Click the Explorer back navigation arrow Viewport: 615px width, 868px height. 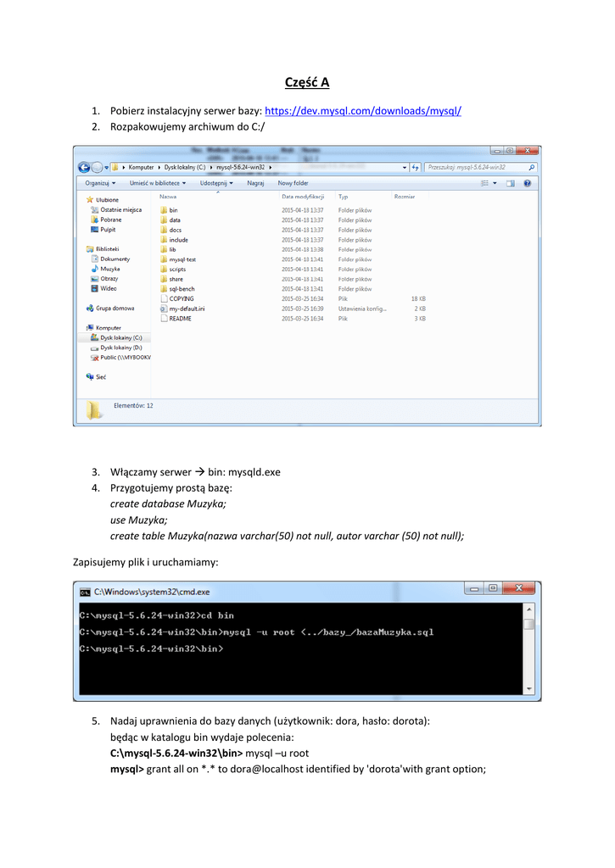(84, 167)
